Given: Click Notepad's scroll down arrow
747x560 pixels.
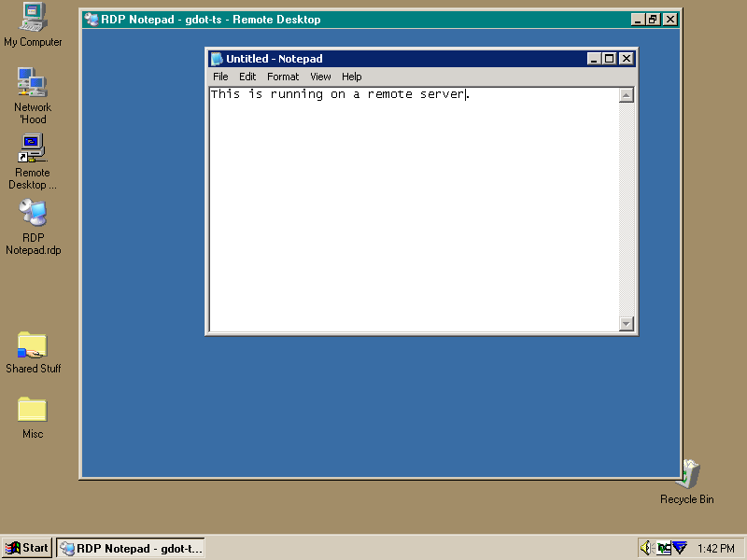Looking at the screenshot, I should (x=626, y=324).
